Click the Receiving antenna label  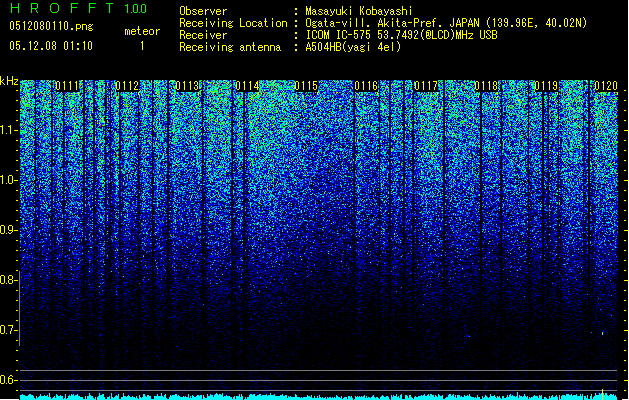coord(230,47)
